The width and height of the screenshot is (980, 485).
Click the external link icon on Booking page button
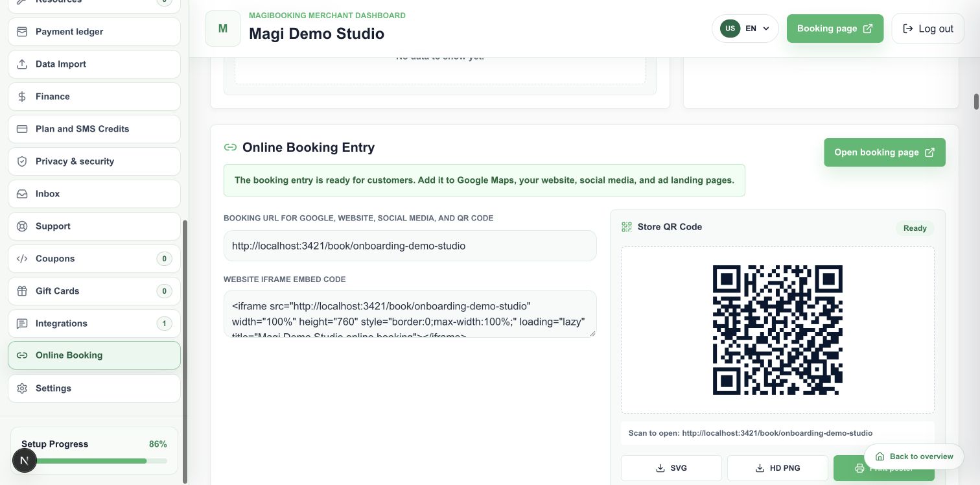pos(868,29)
